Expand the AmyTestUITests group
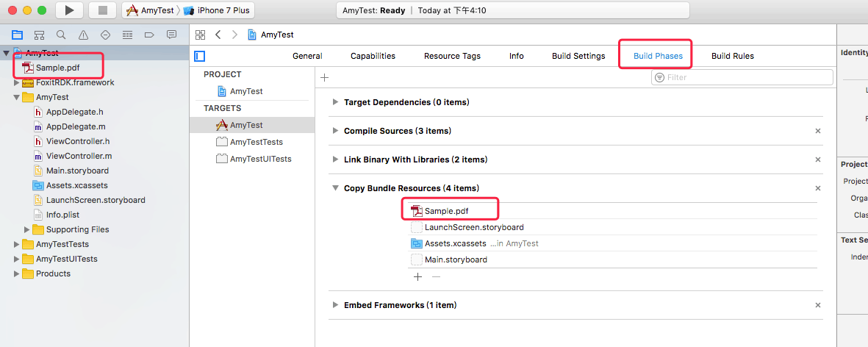This screenshot has width=868, height=347. (x=16, y=259)
